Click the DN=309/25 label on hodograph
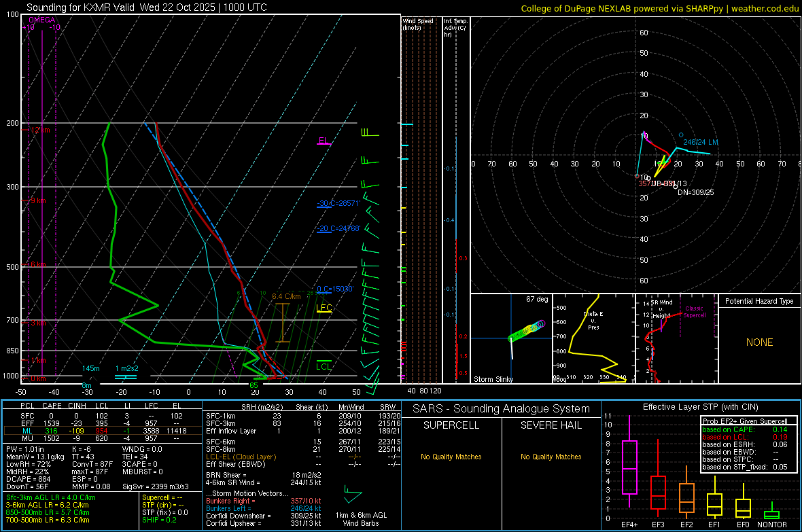This screenshot has height=532, width=802. [695, 192]
